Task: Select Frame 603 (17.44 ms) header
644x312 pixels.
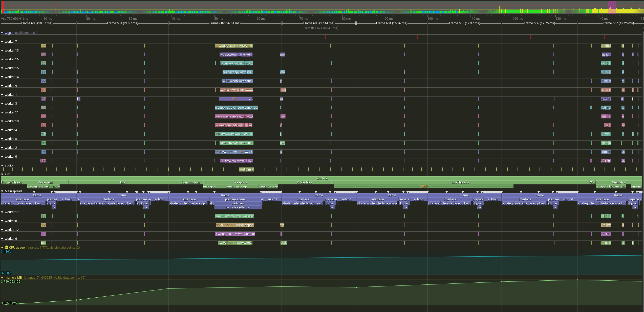Action: [319, 23]
